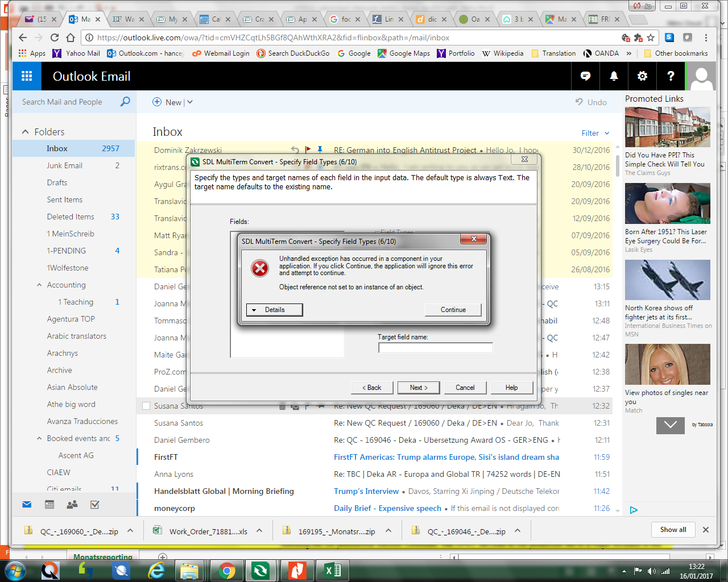Open the Junk Email folder
Viewport: 728px width, 582px height.
click(74, 165)
